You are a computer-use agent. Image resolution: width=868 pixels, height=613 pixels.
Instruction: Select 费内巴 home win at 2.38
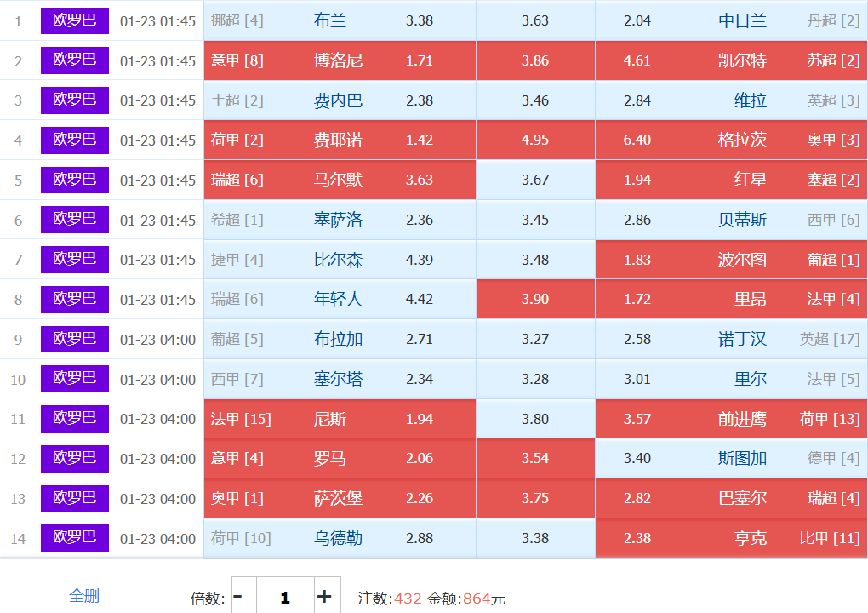(x=340, y=100)
